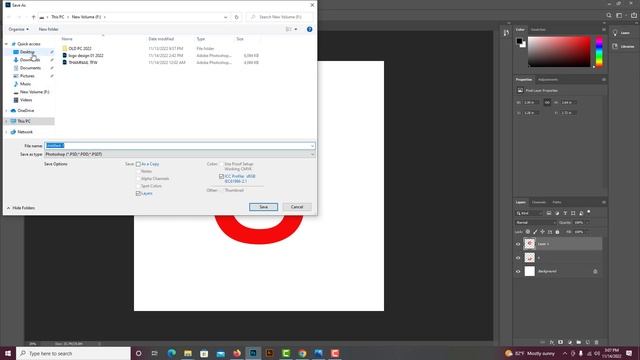The height and width of the screenshot is (360, 640).
Task: Filter layers by type layers icon
Action: point(565,213)
